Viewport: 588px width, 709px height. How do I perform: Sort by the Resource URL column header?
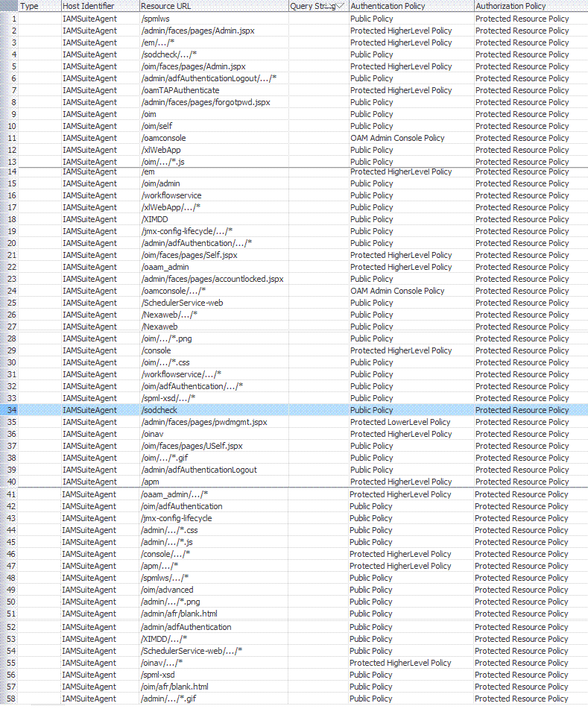click(214, 6)
